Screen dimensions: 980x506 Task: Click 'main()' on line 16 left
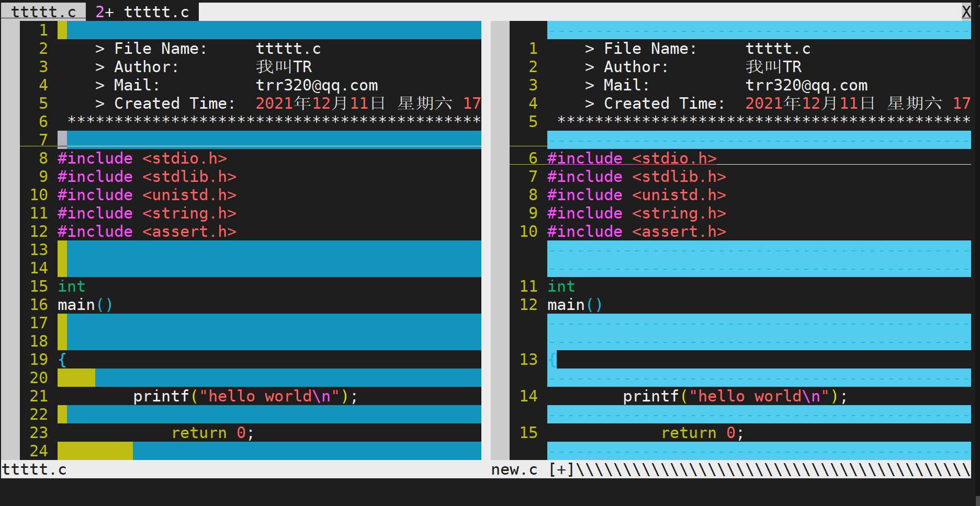(x=85, y=305)
